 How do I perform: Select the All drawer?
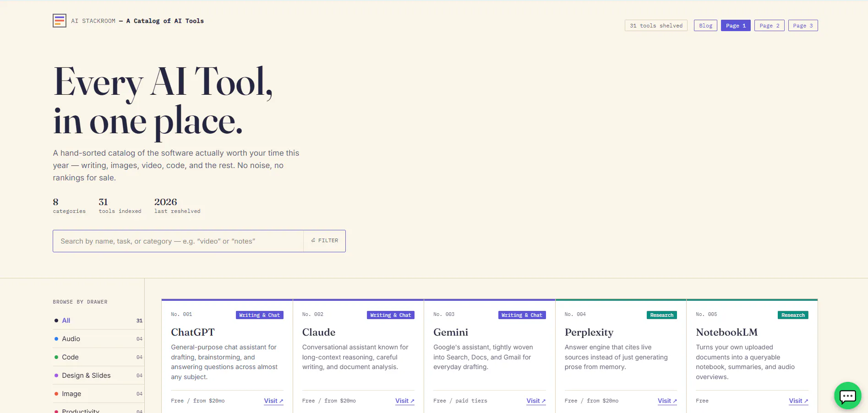click(x=98, y=321)
